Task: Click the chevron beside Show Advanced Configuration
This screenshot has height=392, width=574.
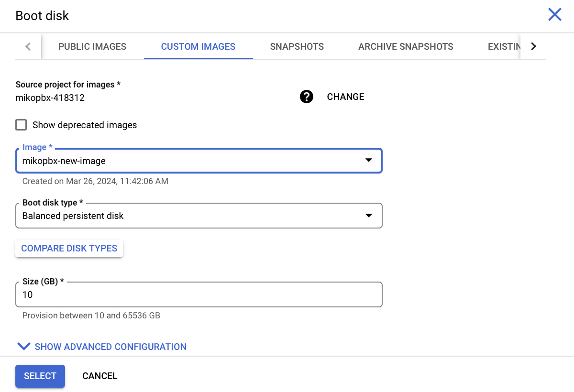Action: pyautogui.click(x=23, y=347)
